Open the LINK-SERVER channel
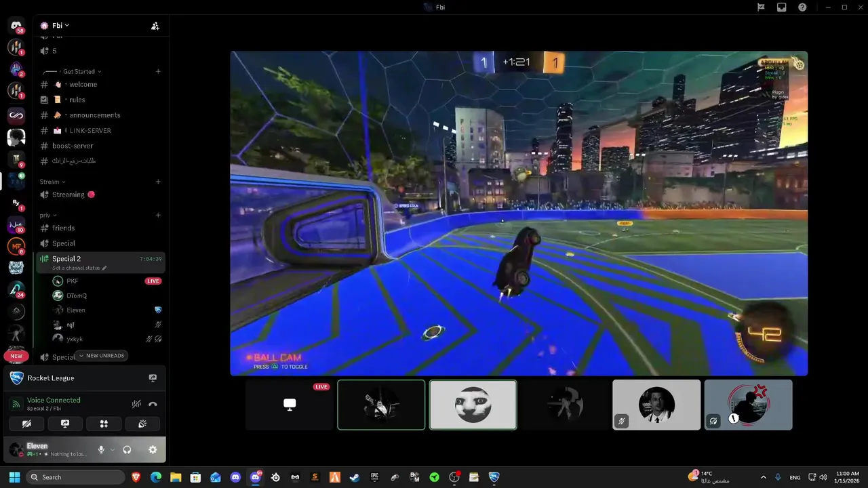868x488 pixels. [x=100, y=130]
